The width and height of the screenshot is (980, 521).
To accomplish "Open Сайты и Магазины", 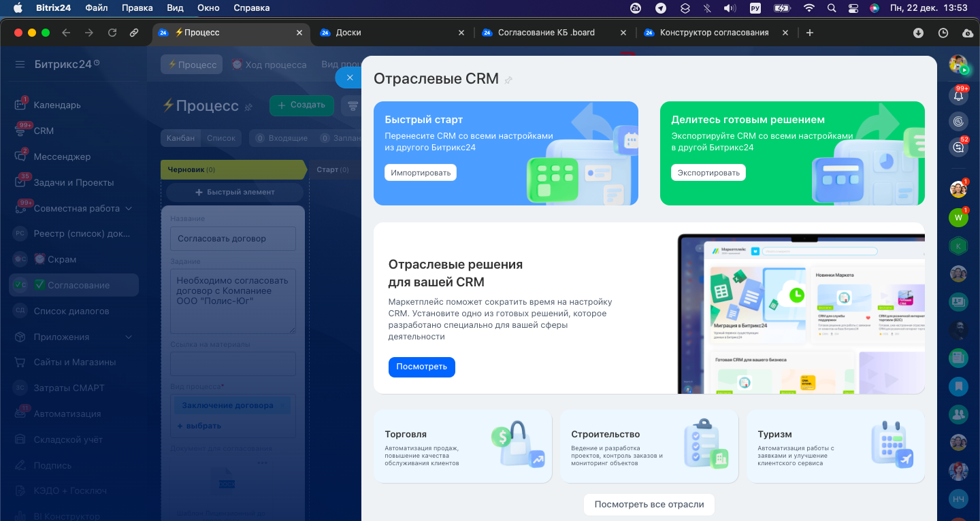I will (73, 362).
